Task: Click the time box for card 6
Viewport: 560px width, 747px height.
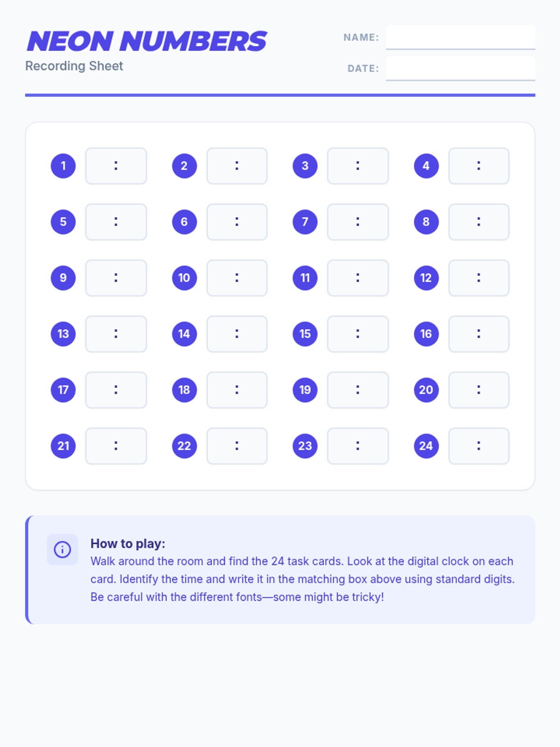Action: pyautogui.click(x=237, y=222)
